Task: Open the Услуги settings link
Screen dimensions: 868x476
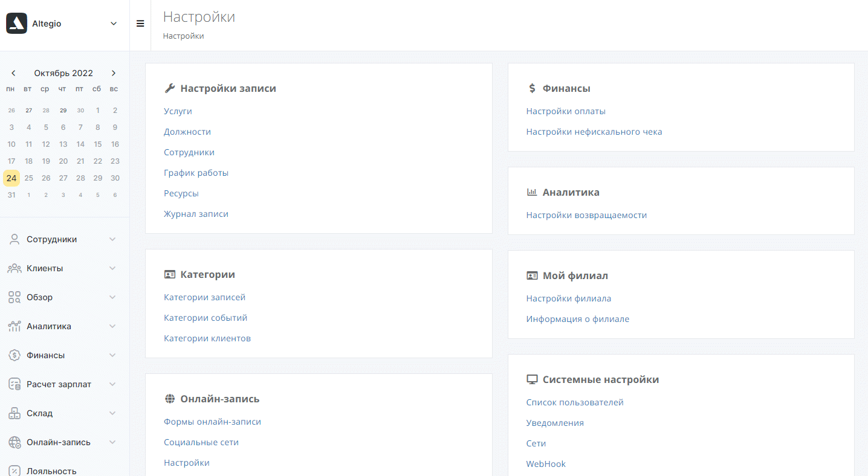Action: 178,111
